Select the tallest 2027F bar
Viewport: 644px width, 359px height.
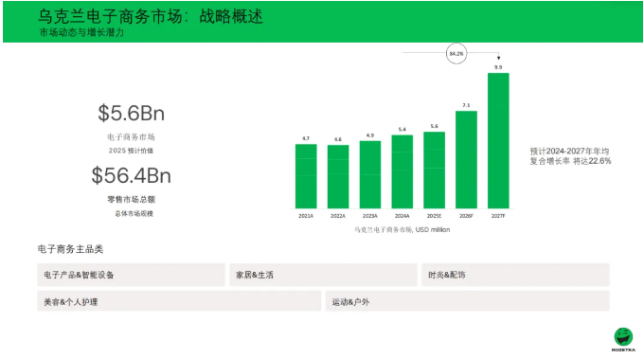[x=498, y=141]
